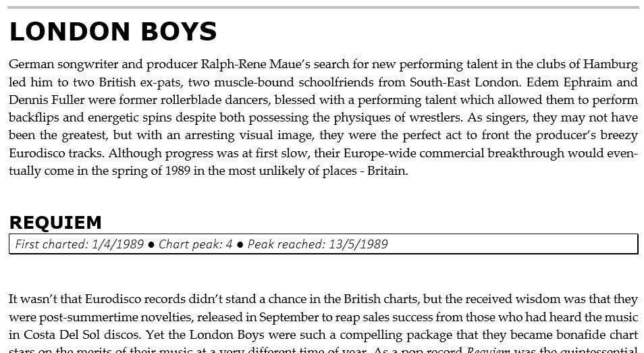Viewport: 644px width, 353px height.
Task: Click the LONDON BOYS main heading
Action: [x=113, y=32]
